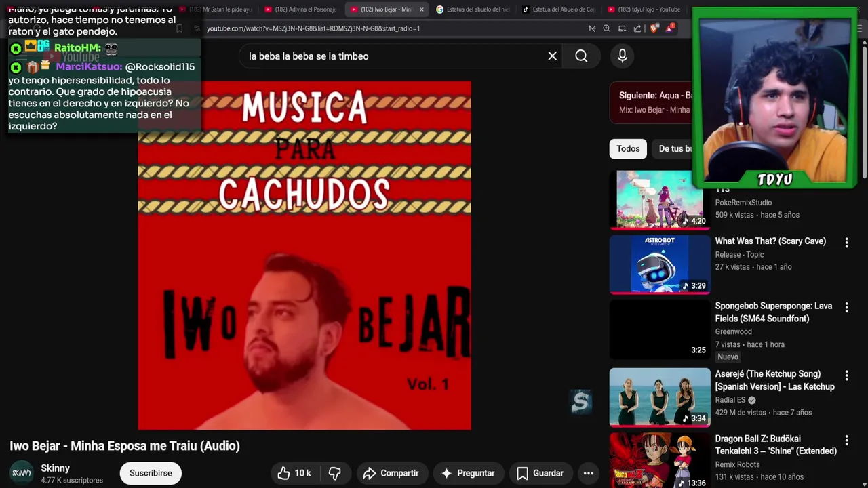Open Aserejé Ketchup Song thumbnail
The image size is (868, 488).
pyautogui.click(x=660, y=397)
